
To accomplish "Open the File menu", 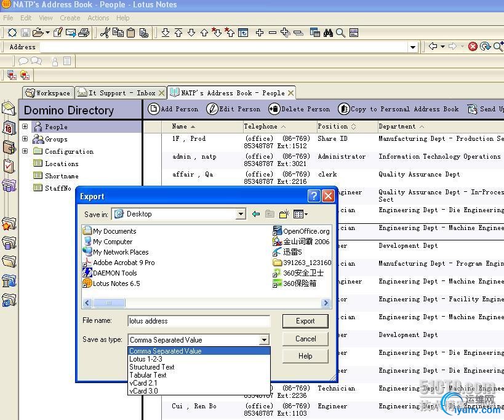I will 8,18.
